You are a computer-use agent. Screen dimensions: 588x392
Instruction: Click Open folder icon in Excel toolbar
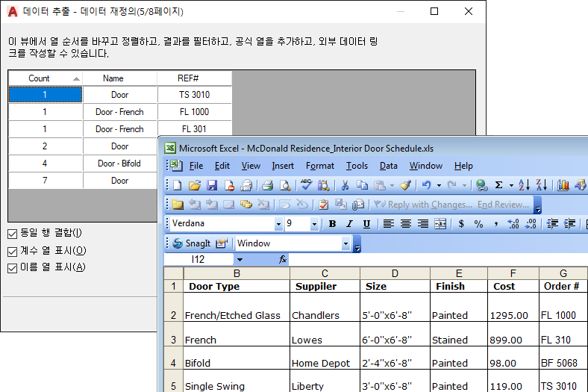(195, 185)
